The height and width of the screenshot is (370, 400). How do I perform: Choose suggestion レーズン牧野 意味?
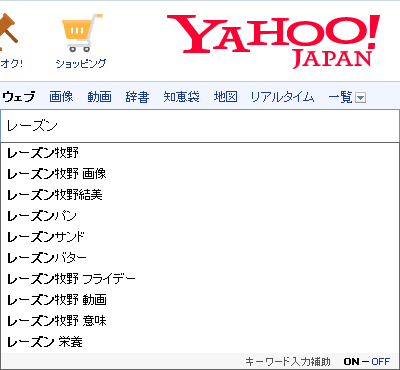point(200,321)
